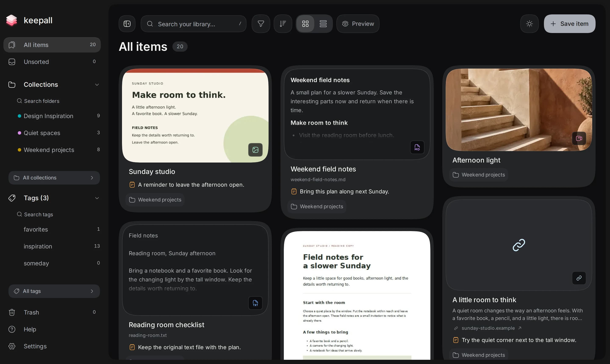610x364 pixels.
Task: Open the Trash section
Action: 52,312
